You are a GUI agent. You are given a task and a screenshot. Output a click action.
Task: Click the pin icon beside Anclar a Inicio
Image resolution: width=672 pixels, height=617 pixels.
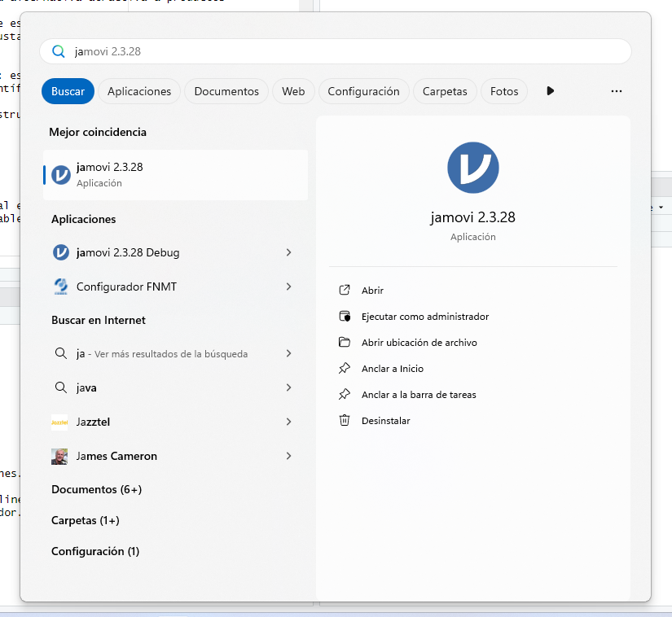pos(345,368)
